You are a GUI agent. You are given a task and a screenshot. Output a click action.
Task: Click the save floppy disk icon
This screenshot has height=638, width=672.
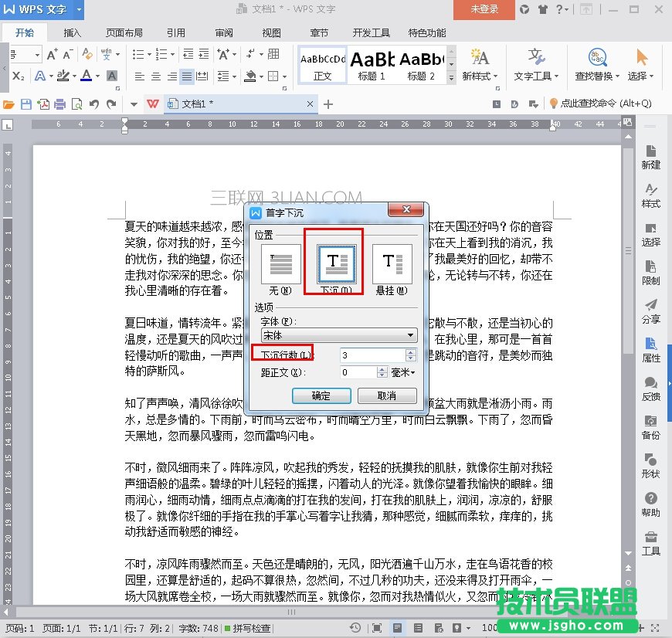click(x=25, y=104)
